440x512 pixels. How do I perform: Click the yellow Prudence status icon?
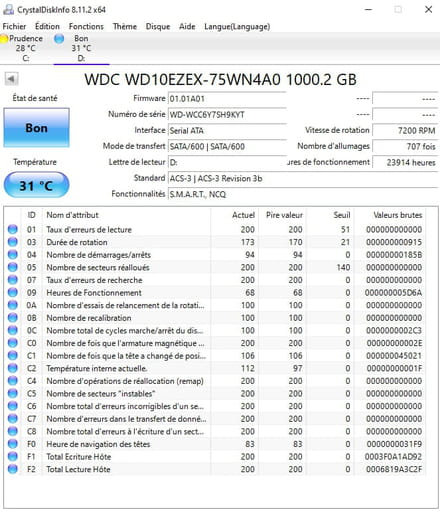point(4,39)
